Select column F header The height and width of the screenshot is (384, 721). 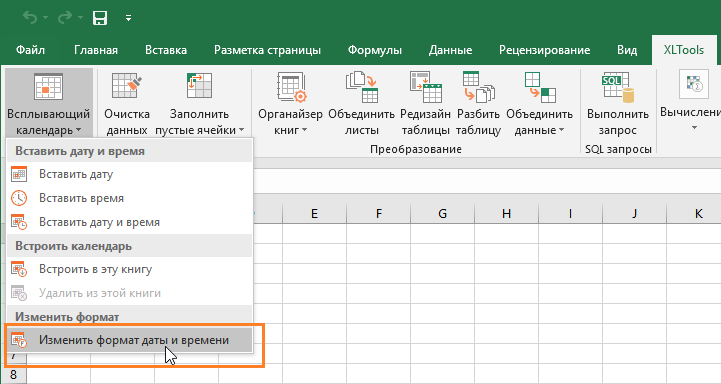pos(378,214)
